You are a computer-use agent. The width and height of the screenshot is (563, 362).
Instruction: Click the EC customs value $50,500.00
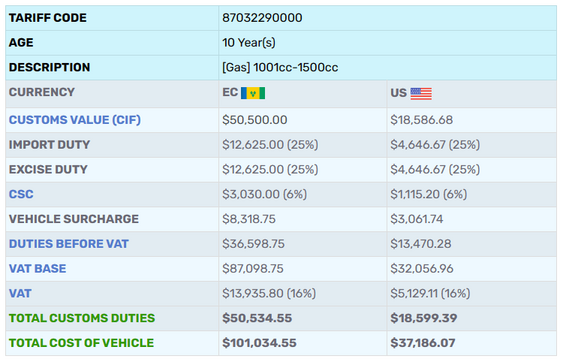(x=255, y=120)
